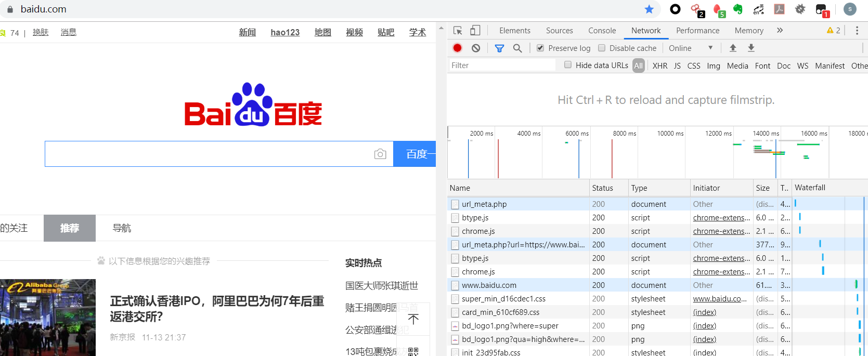Click the (index) initiator link for card_min_610cf689.css
Screen dimensions: 868x356
point(705,312)
